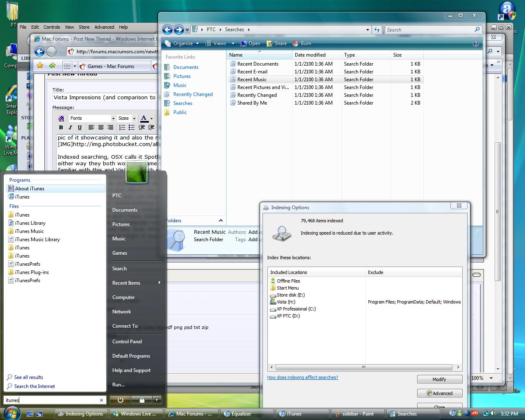Click the Share toolbar button in Explorer
This screenshot has height=420, width=525.
[x=276, y=43]
